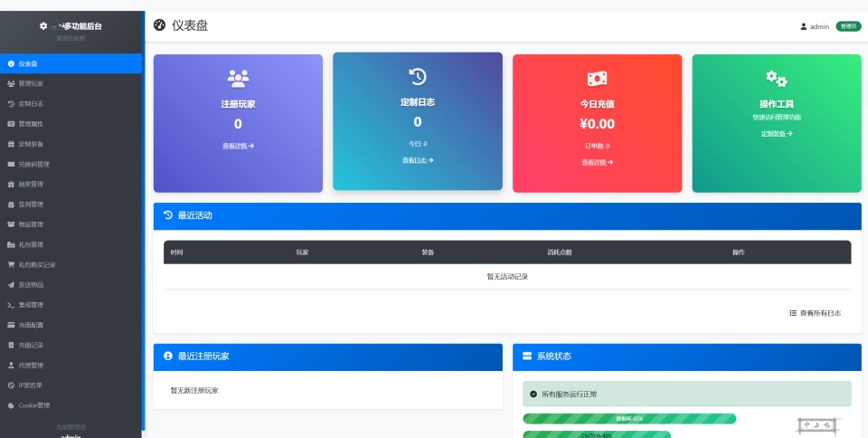Open 礼包购买记录 sidebar item

[x=37, y=264]
